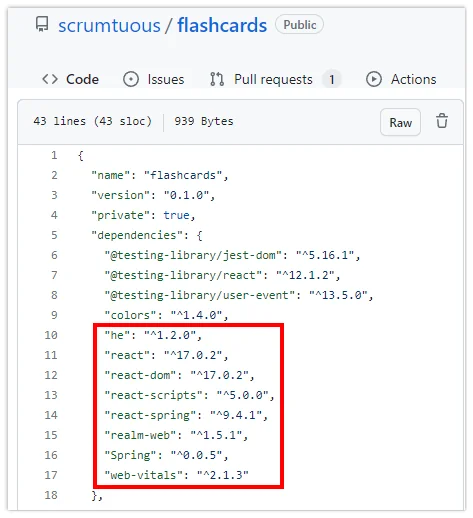Click the repository book icon beside scrumtuous

[x=42, y=24]
